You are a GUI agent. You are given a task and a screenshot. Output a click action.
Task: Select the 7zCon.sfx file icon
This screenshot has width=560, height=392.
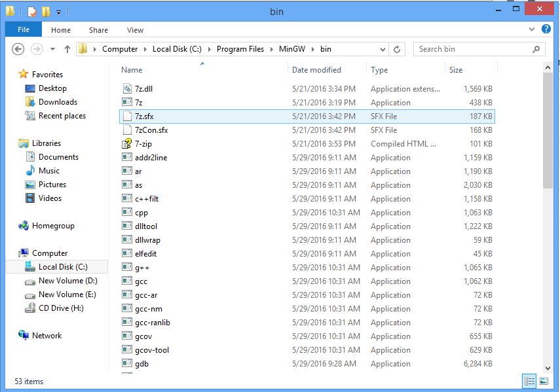click(x=127, y=130)
